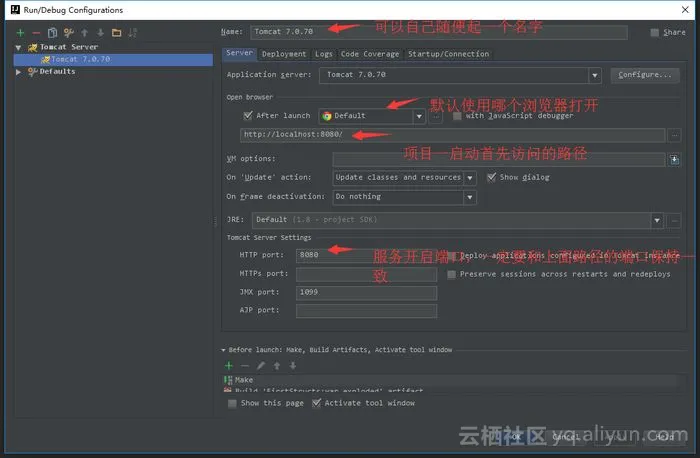The image size is (700, 458).
Task: Add a new run configuration with plus icon
Action: pos(20,33)
